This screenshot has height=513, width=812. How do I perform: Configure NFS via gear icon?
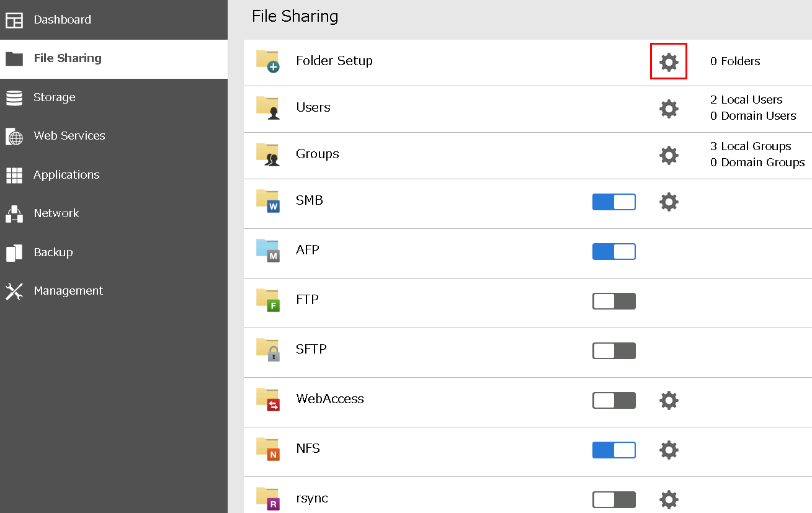point(668,450)
